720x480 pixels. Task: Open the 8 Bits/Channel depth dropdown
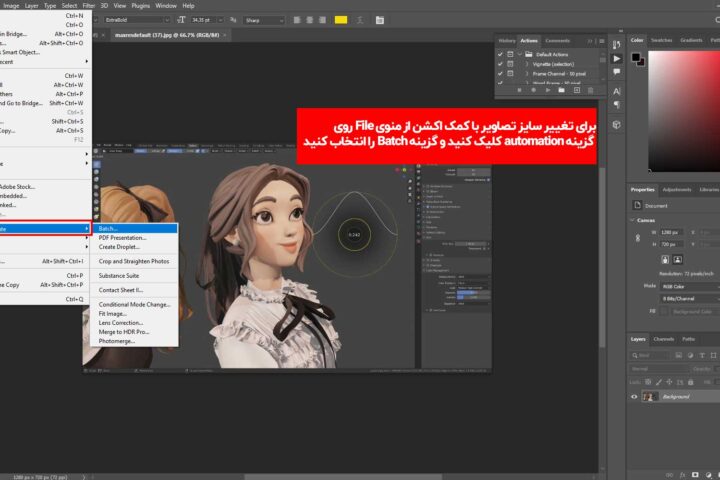pyautogui.click(x=690, y=299)
